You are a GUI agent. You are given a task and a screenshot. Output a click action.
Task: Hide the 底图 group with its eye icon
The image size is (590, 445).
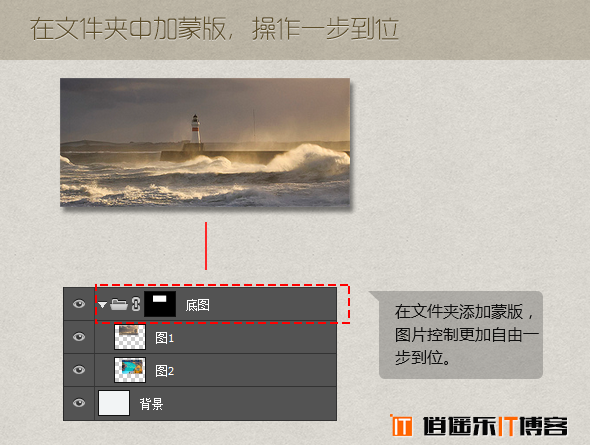[79, 304]
